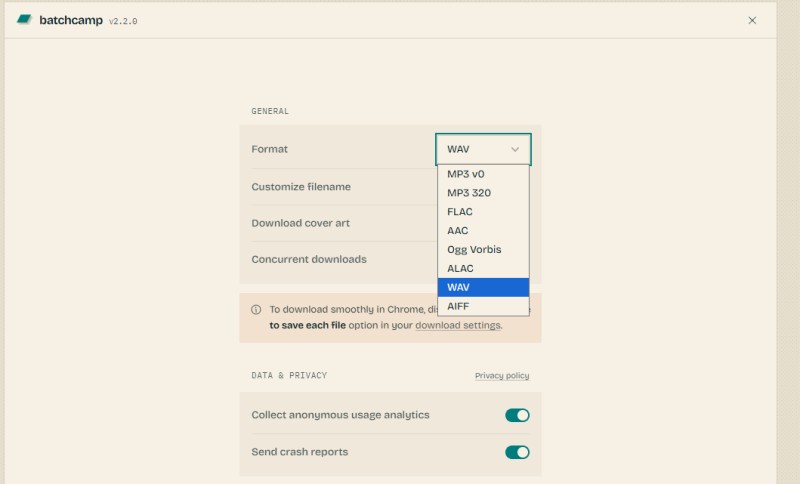Open the download settings link
The image size is (800, 484).
tap(458, 325)
